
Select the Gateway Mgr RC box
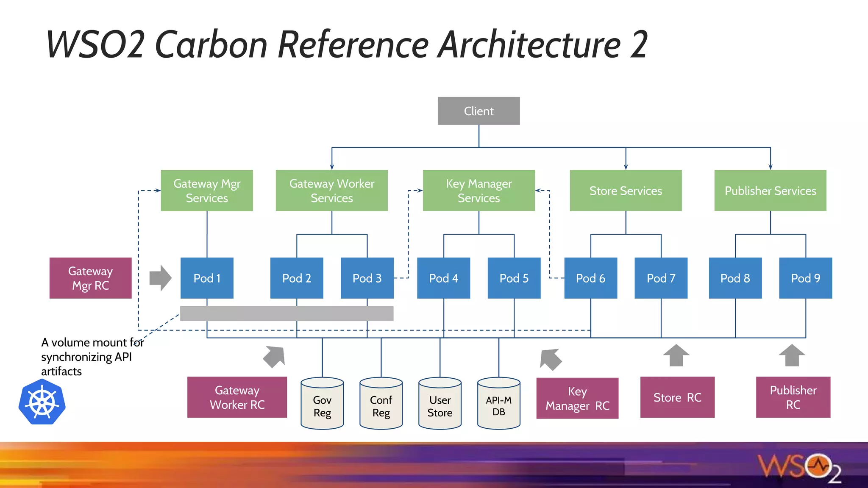click(90, 278)
